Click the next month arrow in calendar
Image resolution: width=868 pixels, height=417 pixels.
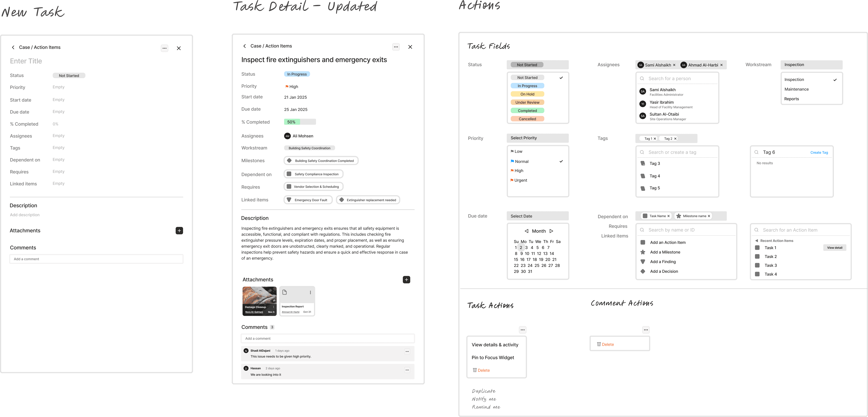coord(551,231)
